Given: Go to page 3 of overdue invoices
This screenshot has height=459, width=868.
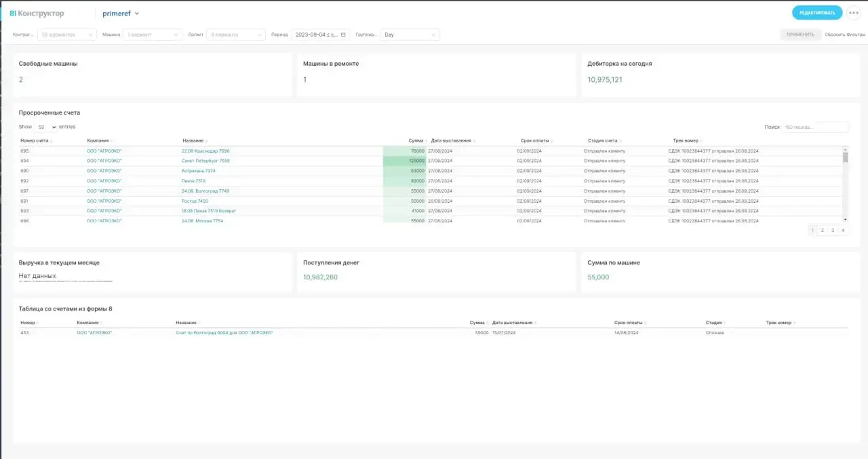Looking at the screenshot, I should (833, 231).
